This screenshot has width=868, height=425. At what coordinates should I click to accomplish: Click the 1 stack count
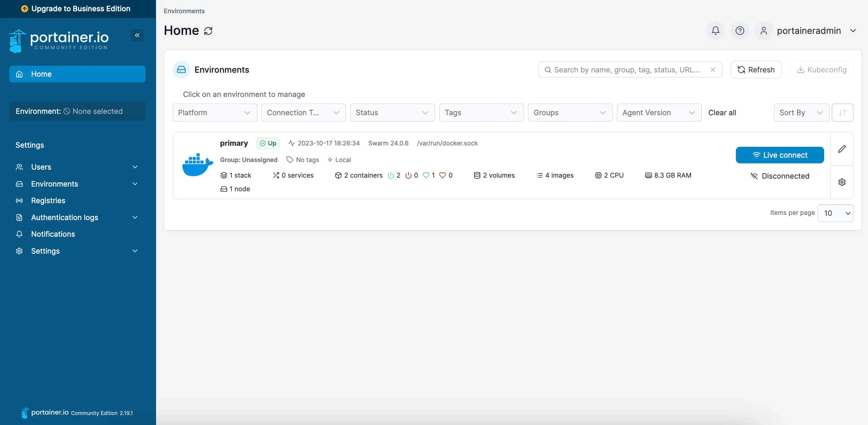pyautogui.click(x=236, y=175)
